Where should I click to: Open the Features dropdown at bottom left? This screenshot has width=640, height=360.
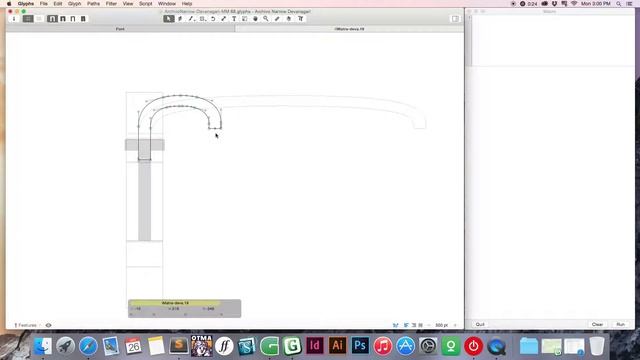26,325
